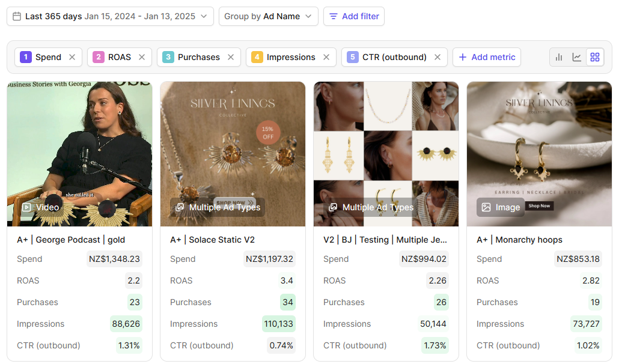Click the Video type badge icon

coord(26,207)
